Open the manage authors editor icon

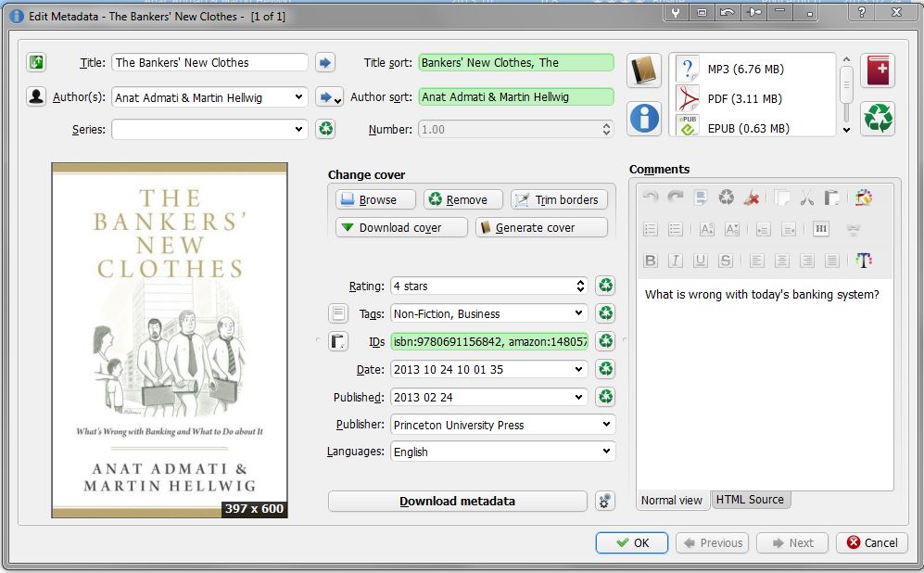pyautogui.click(x=36, y=96)
